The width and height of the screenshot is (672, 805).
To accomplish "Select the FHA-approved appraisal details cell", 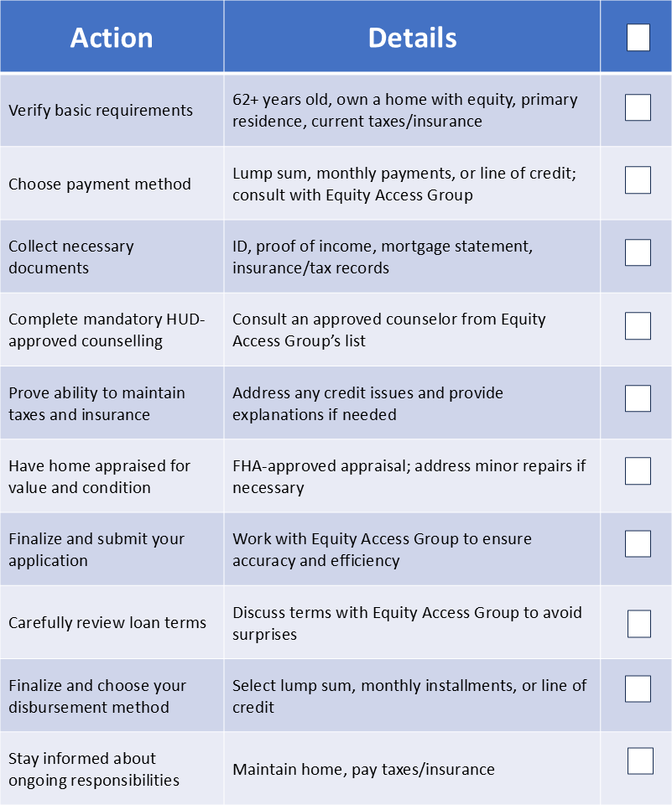I will click(409, 476).
